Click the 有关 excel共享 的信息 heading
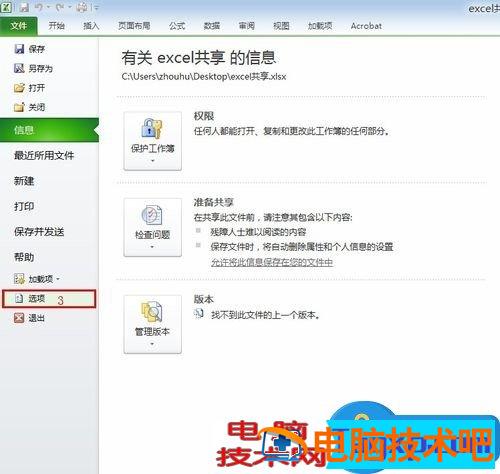The width and height of the screenshot is (500, 474). pos(199,57)
